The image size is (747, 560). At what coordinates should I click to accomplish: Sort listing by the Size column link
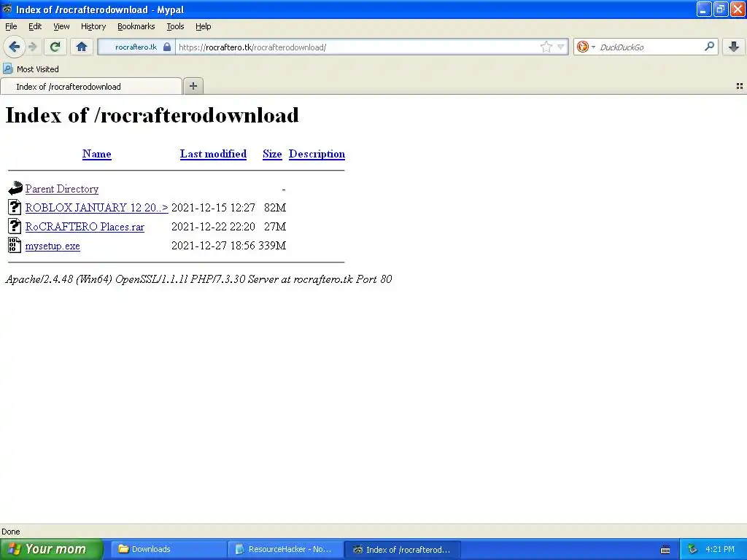pos(272,154)
